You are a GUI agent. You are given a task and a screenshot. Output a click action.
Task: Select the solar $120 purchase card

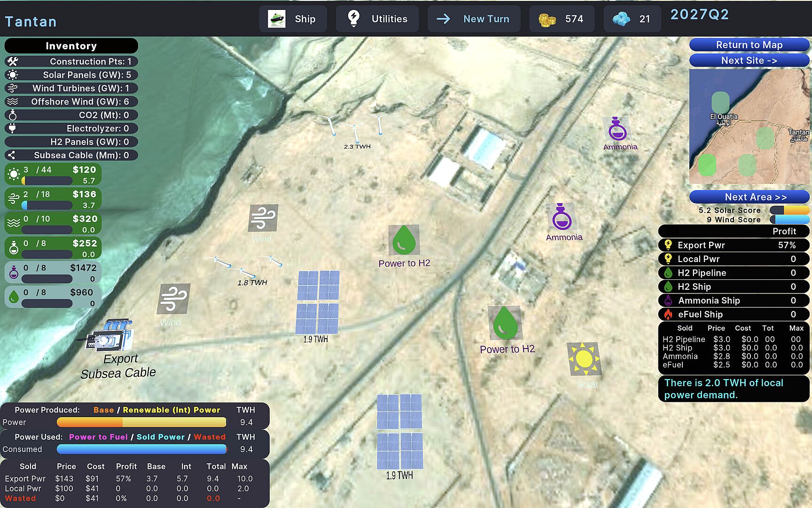[53, 175]
